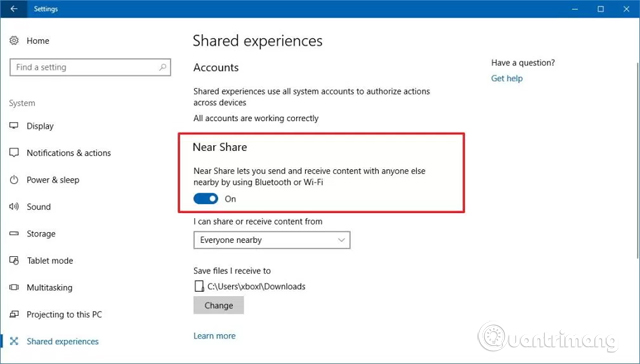Image resolution: width=640 pixels, height=364 pixels.
Task: Click the Change button
Action: click(x=219, y=305)
